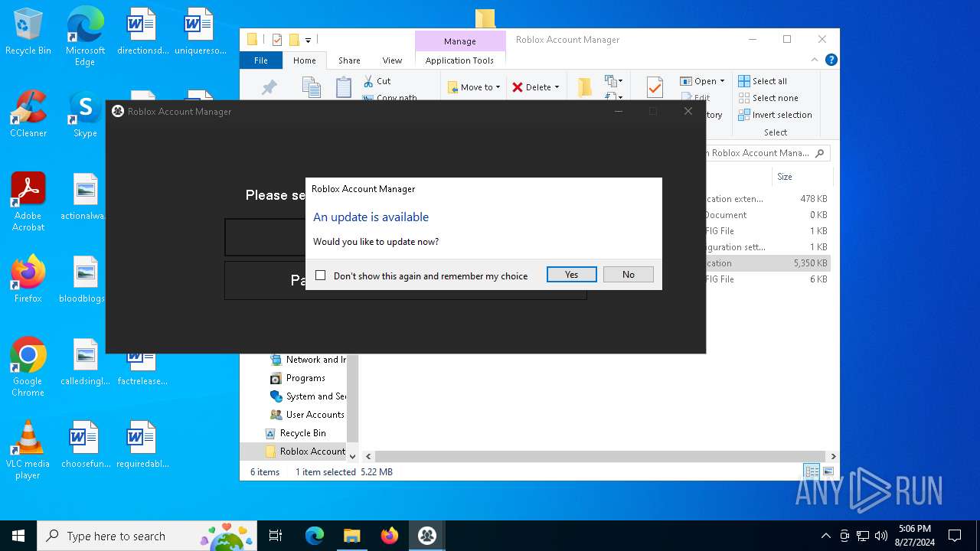Show hidden tray icons chevron
Screen dimensions: 980x551
click(825, 536)
